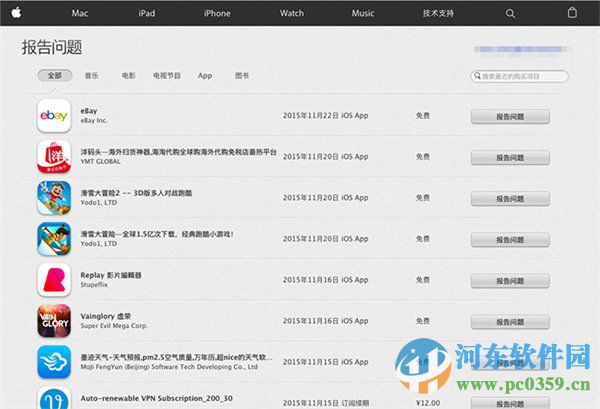
Task: Click the 2015年11月22日 iOS App date
Action: pos(326,116)
